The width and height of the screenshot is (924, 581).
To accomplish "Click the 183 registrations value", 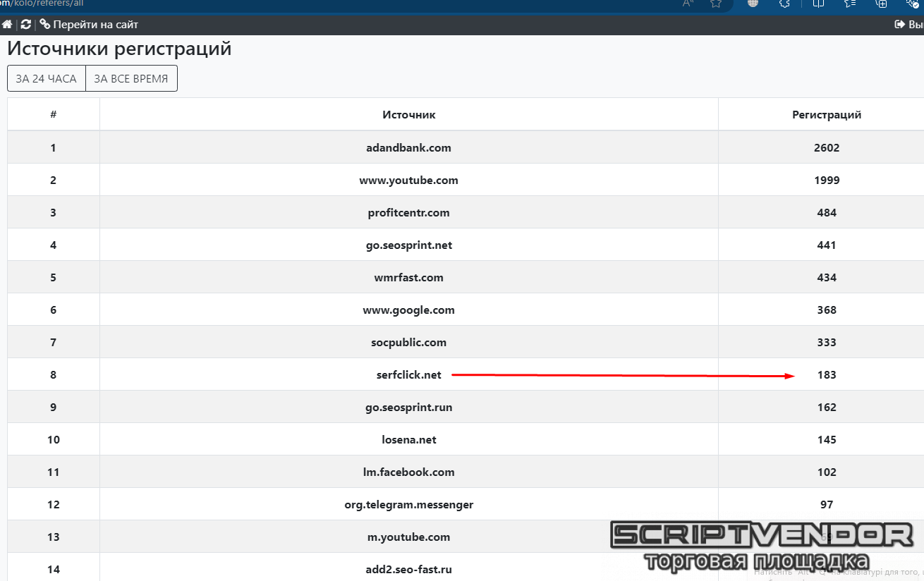I will click(x=827, y=375).
